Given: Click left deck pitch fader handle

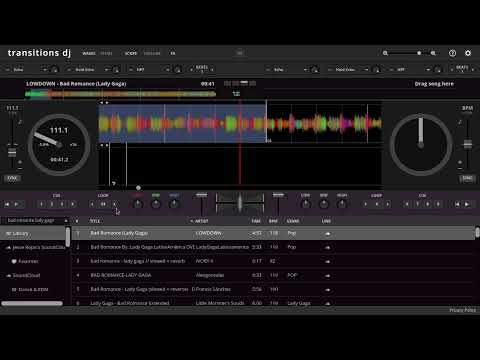Looking at the screenshot, I should (12, 152).
